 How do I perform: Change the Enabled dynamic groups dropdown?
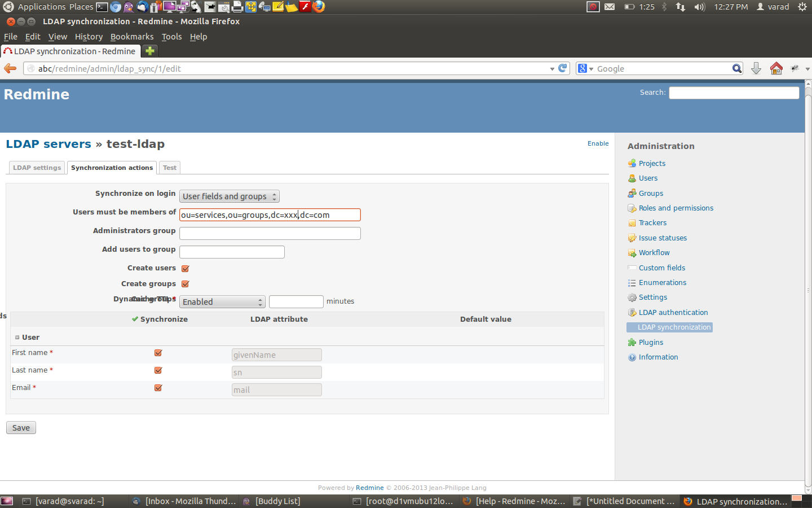pos(222,301)
